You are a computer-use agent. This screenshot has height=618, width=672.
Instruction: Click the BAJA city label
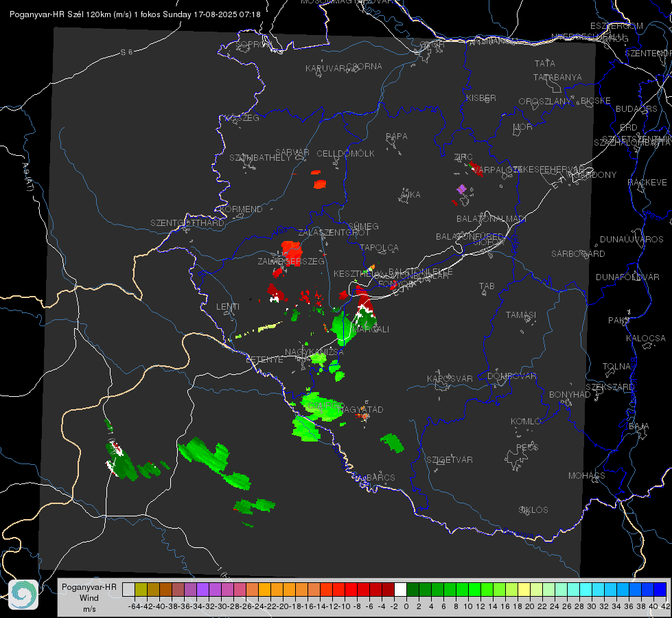639,426
